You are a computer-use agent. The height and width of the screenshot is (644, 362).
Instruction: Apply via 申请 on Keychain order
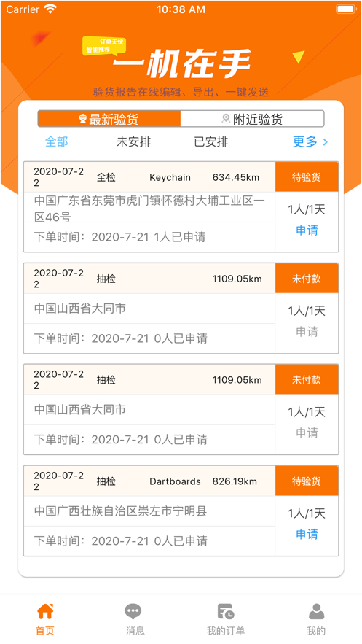(x=307, y=230)
